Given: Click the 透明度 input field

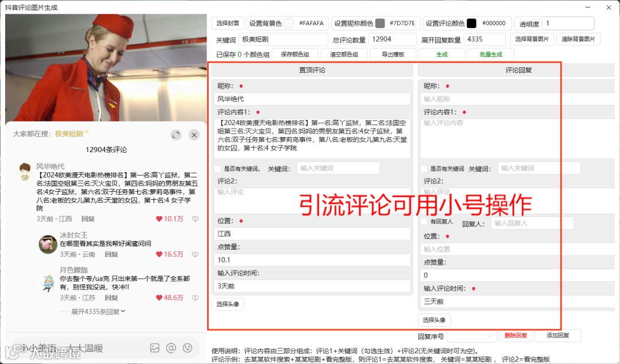Looking at the screenshot, I should click(568, 24).
